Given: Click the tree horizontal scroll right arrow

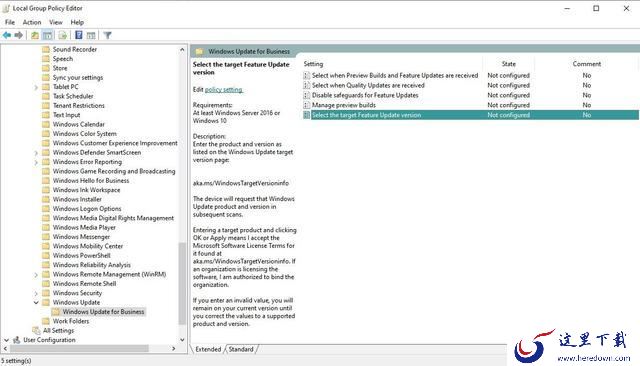Looking at the screenshot, I should point(174,349).
